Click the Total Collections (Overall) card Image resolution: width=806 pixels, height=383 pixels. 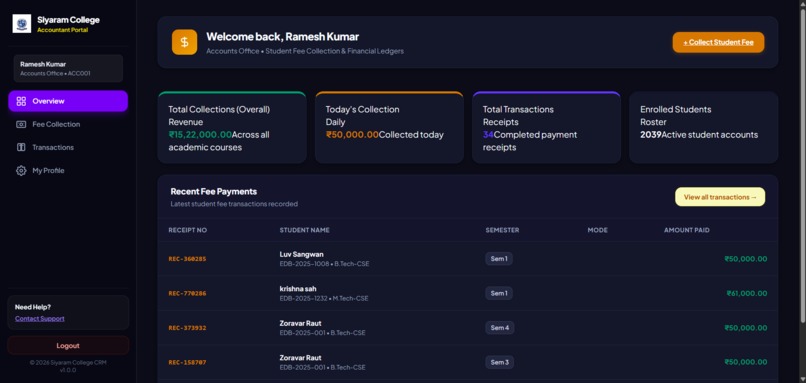pos(232,127)
